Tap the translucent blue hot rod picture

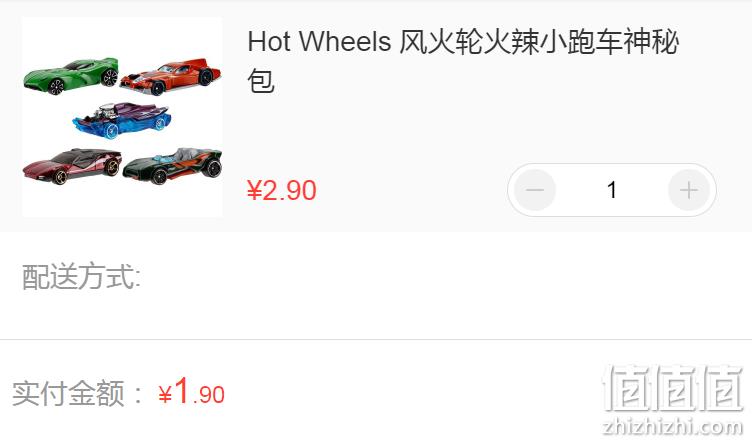pos(121,120)
